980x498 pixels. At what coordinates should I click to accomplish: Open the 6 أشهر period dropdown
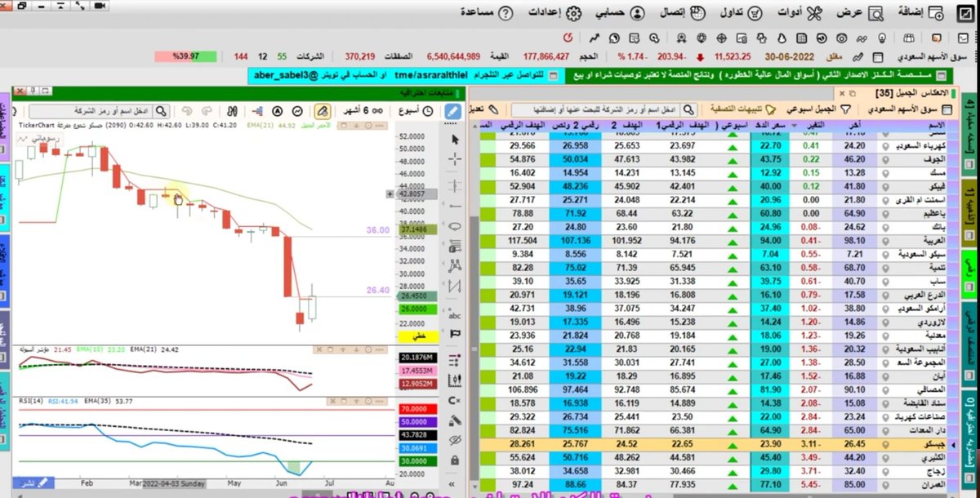pyautogui.click(x=364, y=111)
